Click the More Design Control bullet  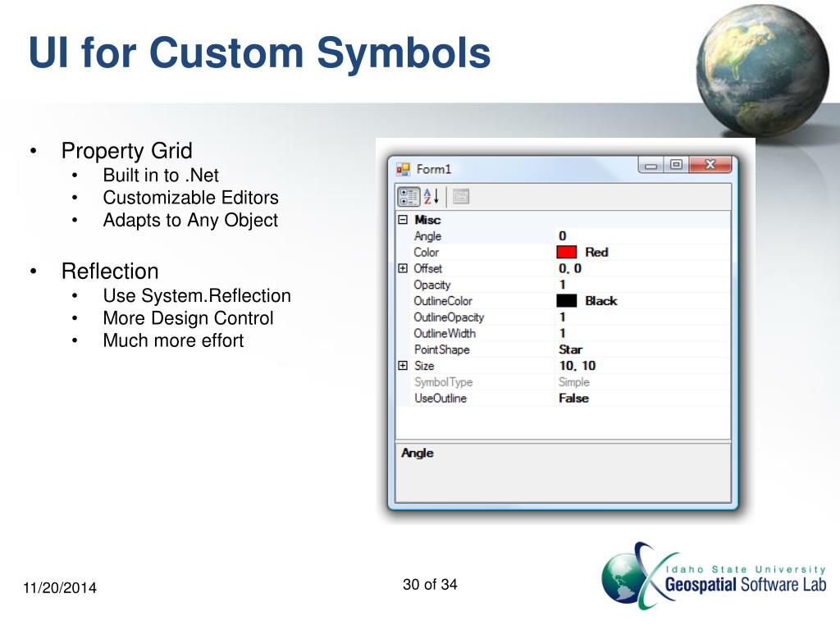click(x=188, y=318)
